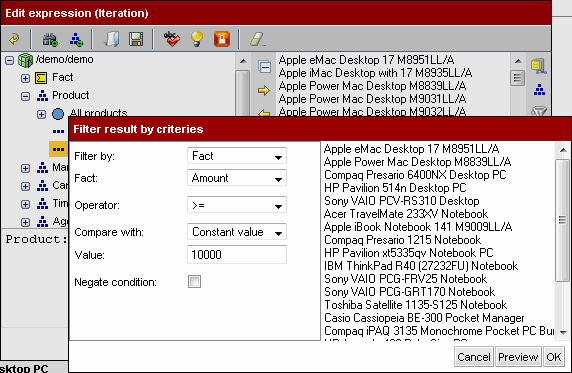Click the blue hierarchy icon in right sidebar
Viewport: 572px width, 373px height.
pyautogui.click(x=539, y=89)
